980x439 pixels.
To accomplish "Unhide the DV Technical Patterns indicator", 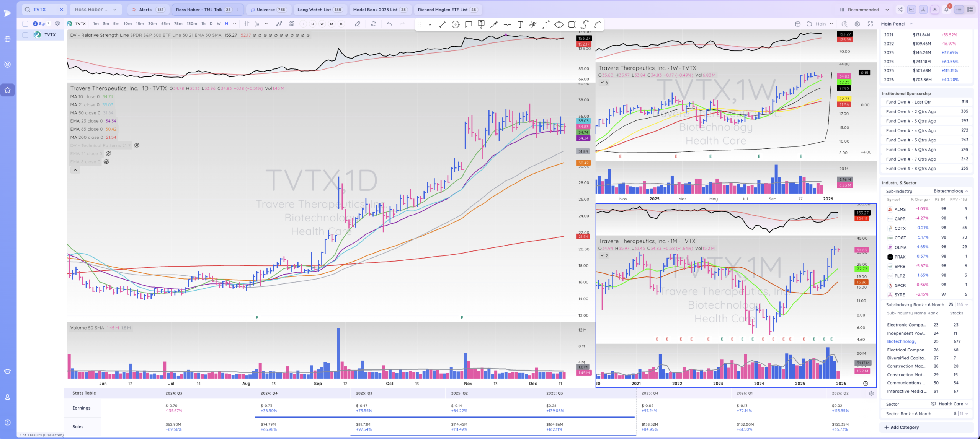I will click(x=137, y=145).
